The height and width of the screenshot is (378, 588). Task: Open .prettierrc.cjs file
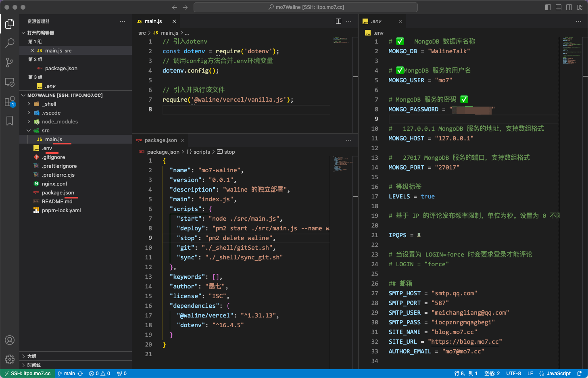coord(75,175)
